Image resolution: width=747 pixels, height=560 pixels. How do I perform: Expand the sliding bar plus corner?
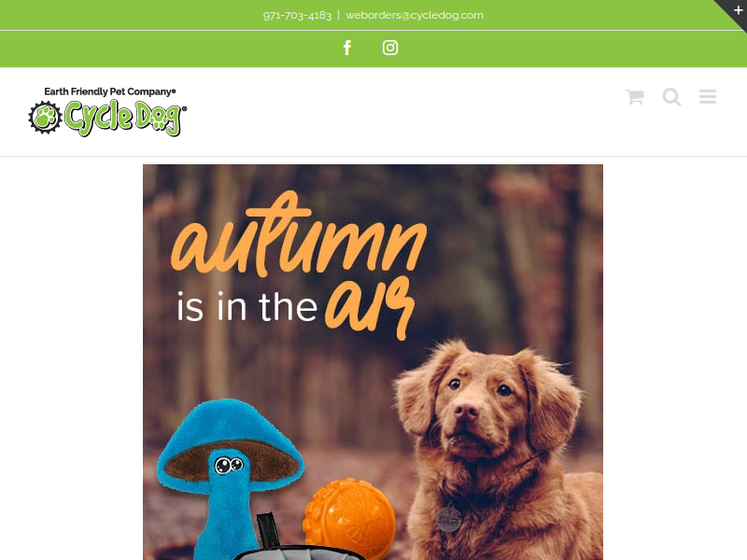click(x=738, y=9)
